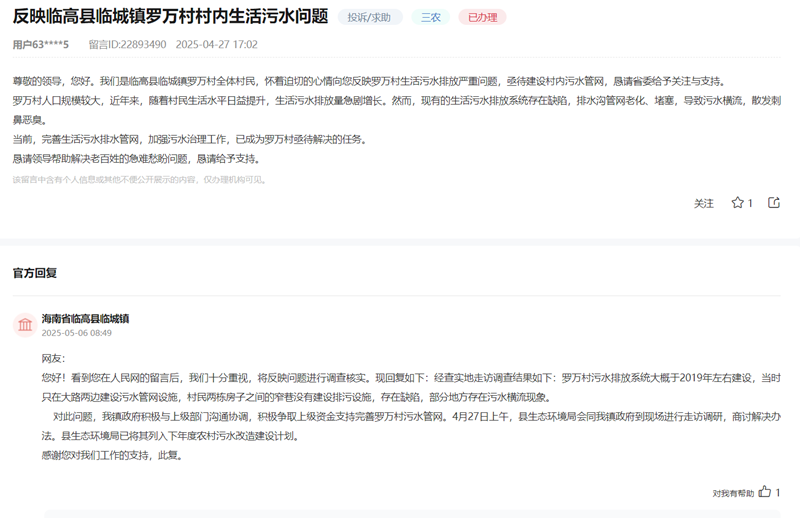Select the 三农 topic tag
The width and height of the screenshot is (800, 518).
pos(430,17)
